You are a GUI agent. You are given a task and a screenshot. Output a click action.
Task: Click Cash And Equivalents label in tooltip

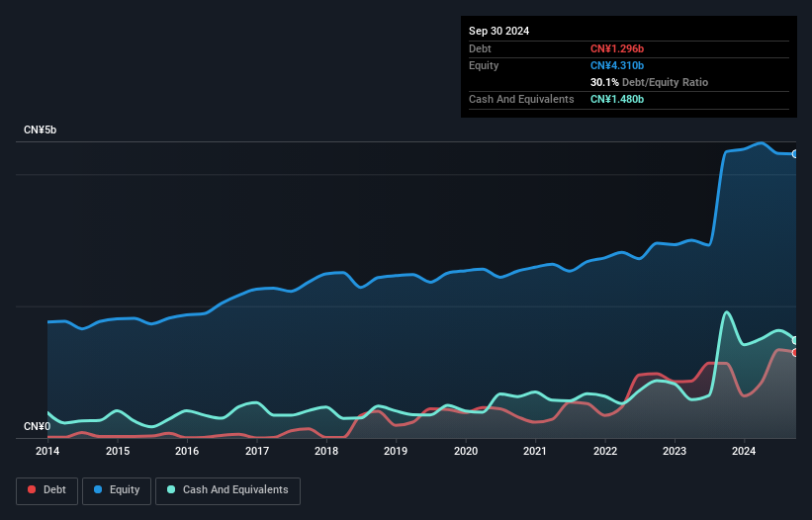coord(521,99)
